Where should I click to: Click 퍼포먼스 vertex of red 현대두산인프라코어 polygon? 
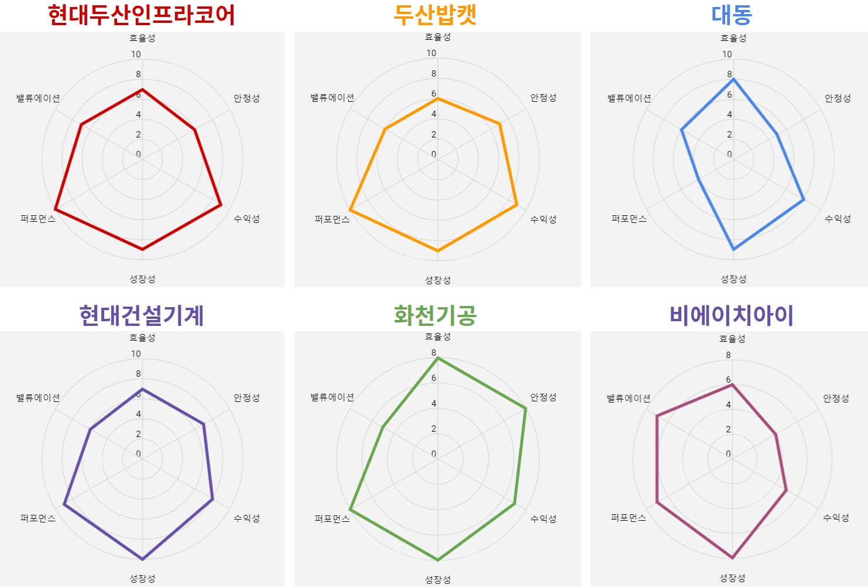point(55,209)
